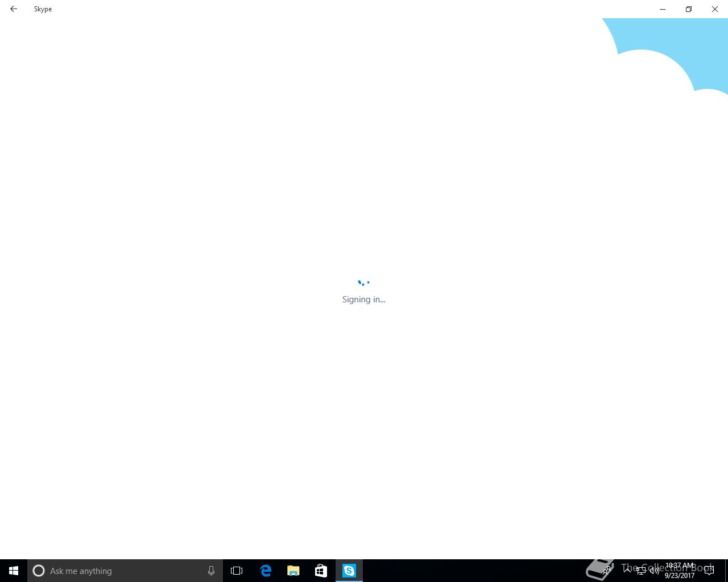Open the People icon in system tray
Image resolution: width=728 pixels, height=582 pixels.
point(607,571)
